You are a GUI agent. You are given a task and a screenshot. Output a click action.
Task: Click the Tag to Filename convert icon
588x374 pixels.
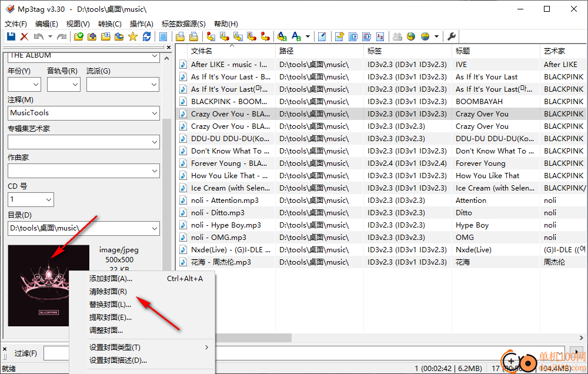(211, 36)
